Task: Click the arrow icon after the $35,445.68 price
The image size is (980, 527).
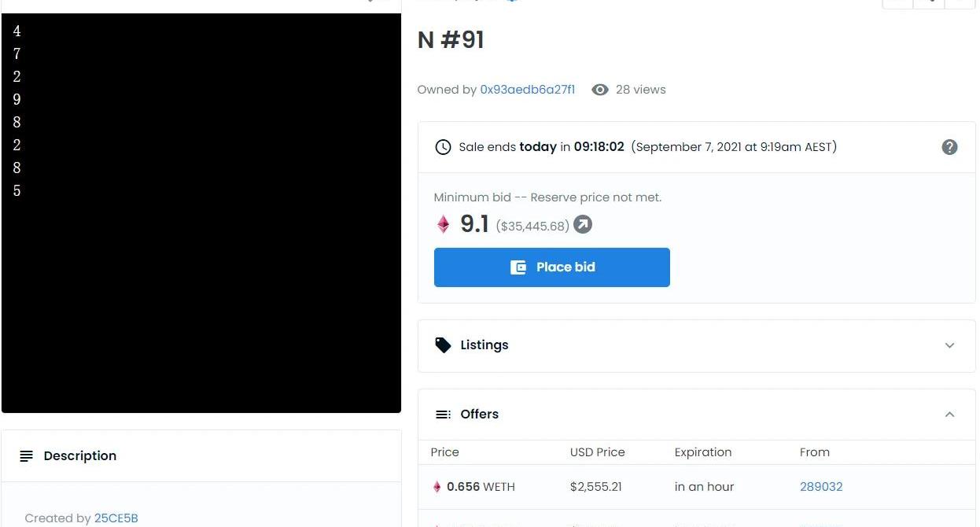Action: click(x=583, y=225)
